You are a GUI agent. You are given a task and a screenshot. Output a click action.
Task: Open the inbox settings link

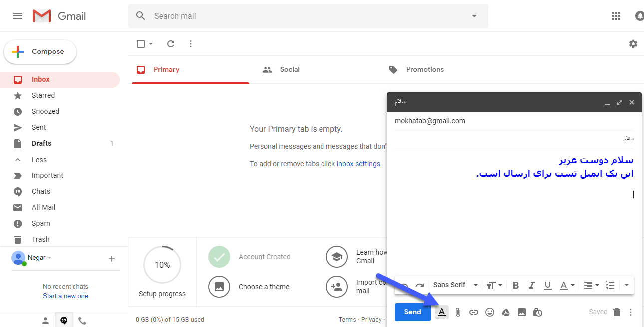[x=358, y=164]
